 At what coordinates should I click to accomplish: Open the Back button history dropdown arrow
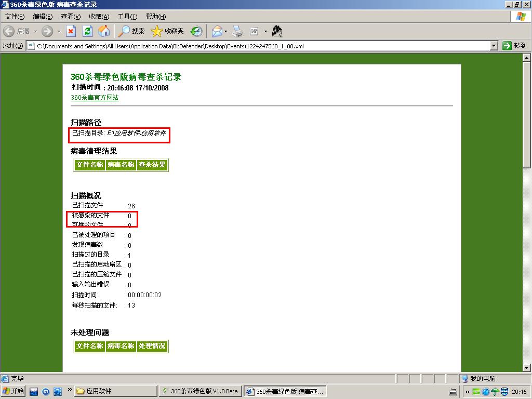(35, 31)
